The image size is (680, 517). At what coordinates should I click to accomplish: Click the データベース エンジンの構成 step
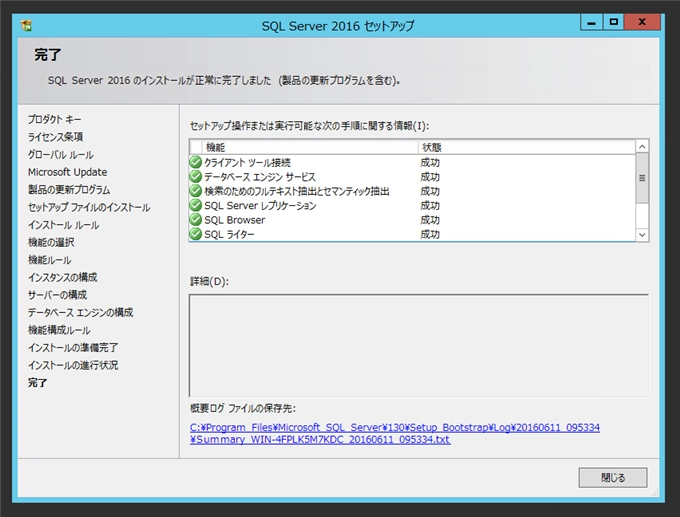81,313
